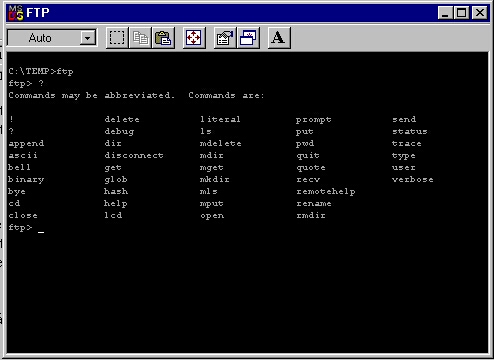Click the Auto font size combo box field

pyautogui.click(x=52, y=38)
